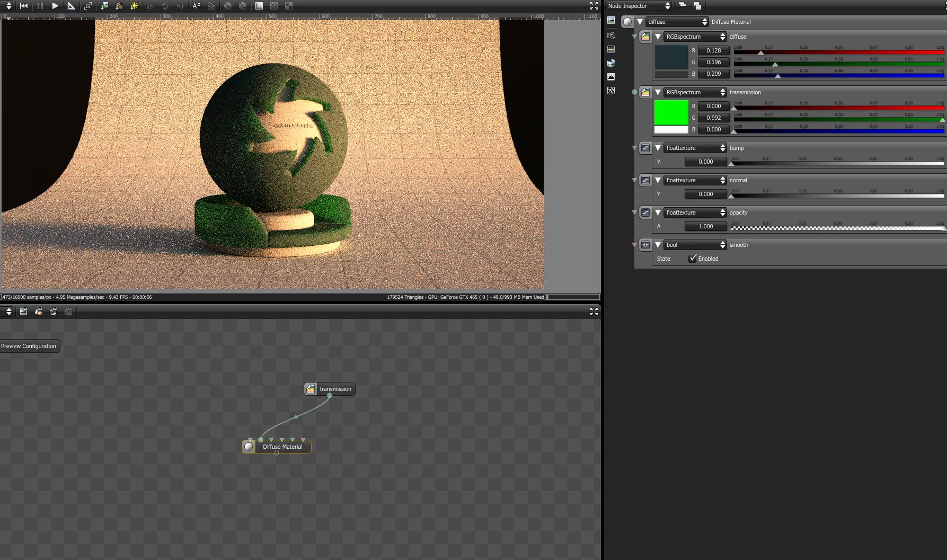Open the floattexture dropdown for opacity
This screenshot has width=947, height=560.
(695, 212)
